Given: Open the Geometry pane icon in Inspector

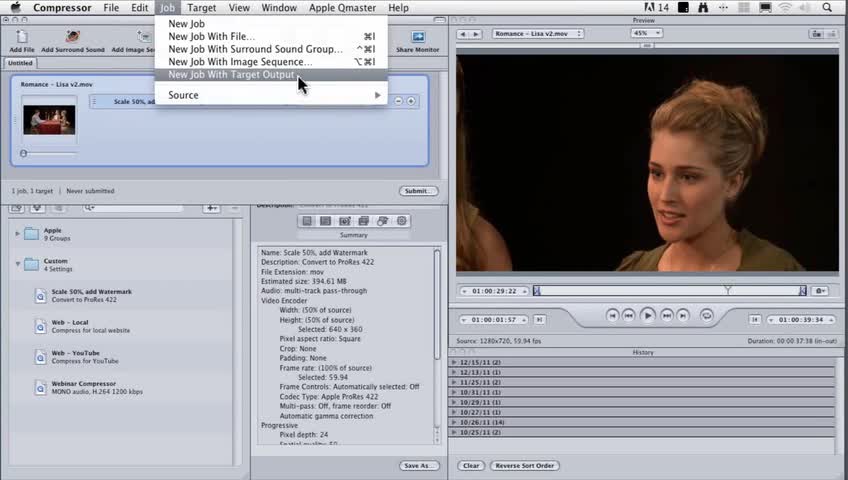Looking at the screenshot, I should [x=382, y=221].
